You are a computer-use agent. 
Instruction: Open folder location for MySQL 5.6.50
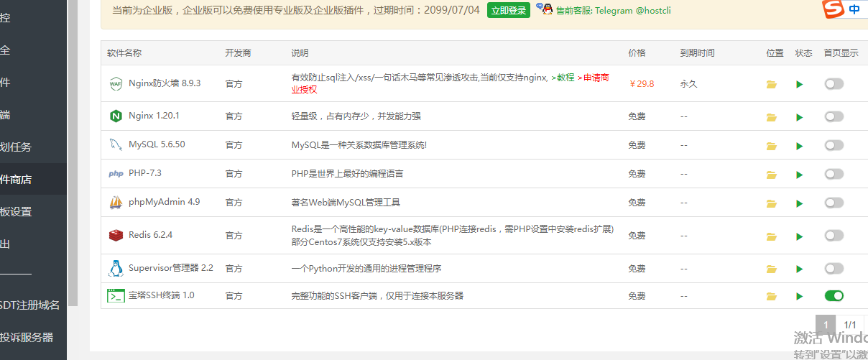(772, 145)
